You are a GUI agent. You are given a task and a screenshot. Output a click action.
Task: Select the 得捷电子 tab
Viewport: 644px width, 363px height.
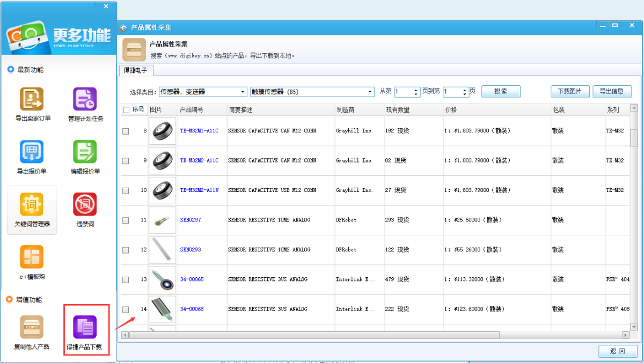pyautogui.click(x=135, y=70)
